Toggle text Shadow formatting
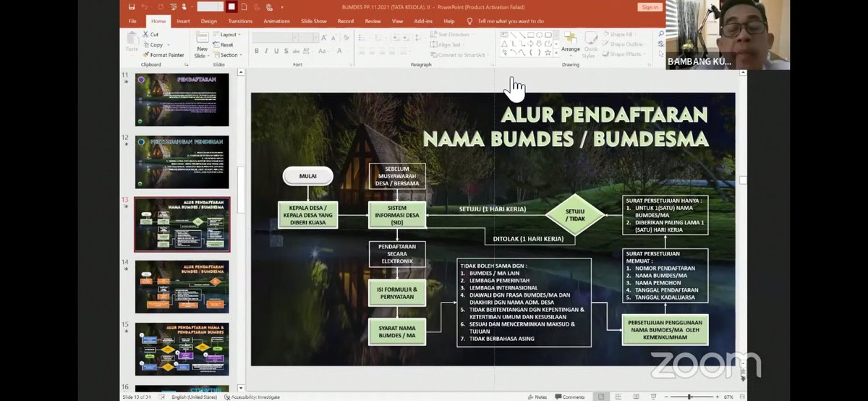The image size is (868, 401). pyautogui.click(x=286, y=51)
